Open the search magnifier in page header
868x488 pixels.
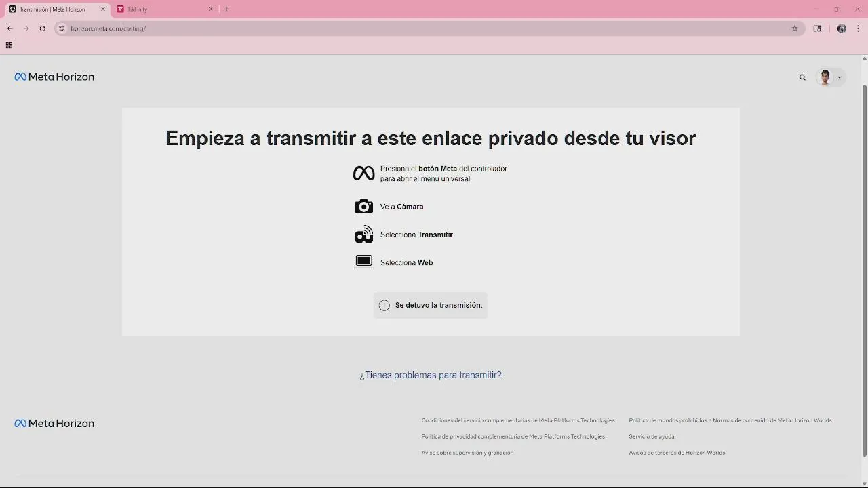click(x=802, y=77)
